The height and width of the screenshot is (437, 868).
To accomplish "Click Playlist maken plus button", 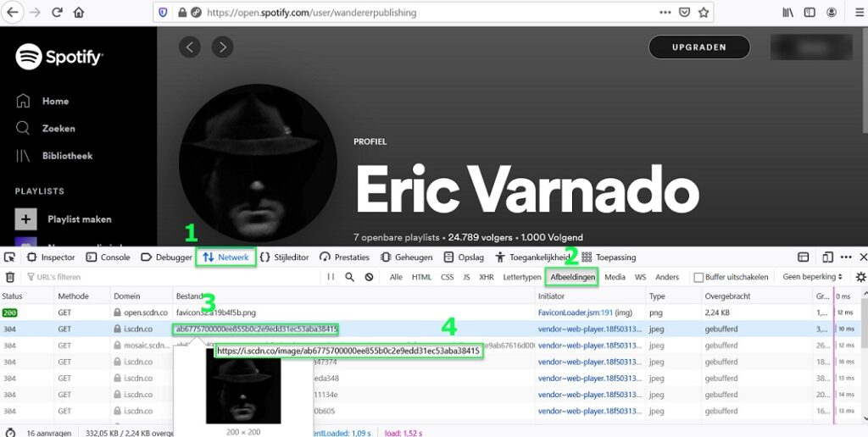I will pyautogui.click(x=25, y=219).
